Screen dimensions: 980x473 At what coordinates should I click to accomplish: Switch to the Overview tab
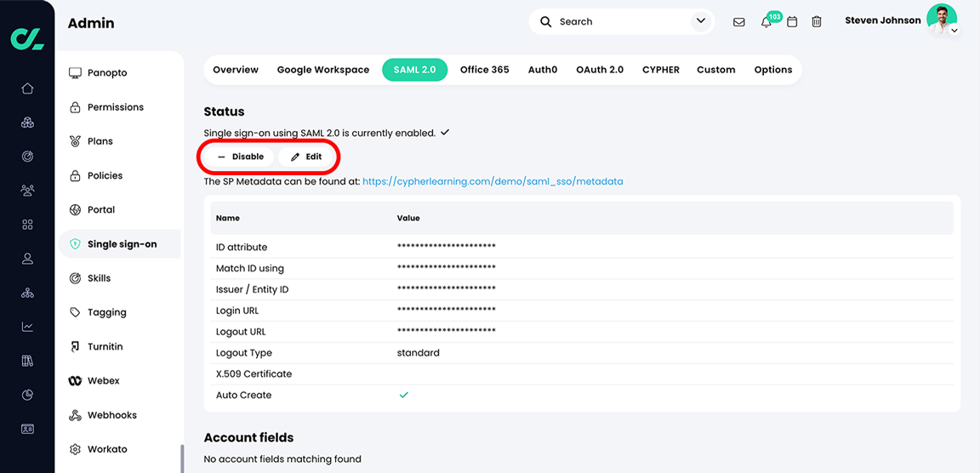coord(236,70)
